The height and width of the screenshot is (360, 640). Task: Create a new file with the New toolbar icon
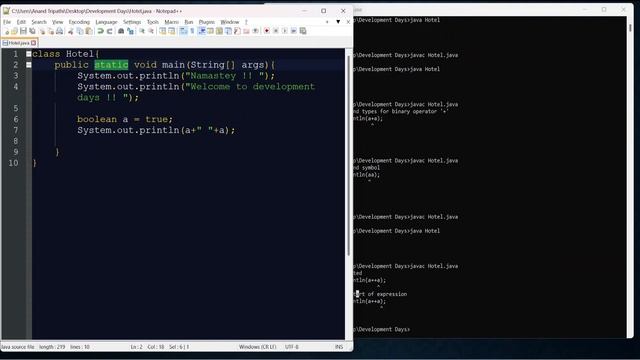(6, 31)
